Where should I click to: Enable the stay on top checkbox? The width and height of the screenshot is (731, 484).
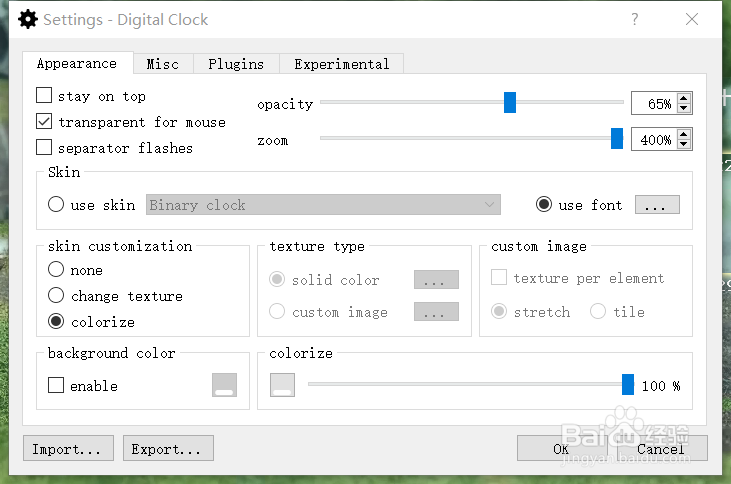[x=44, y=96]
